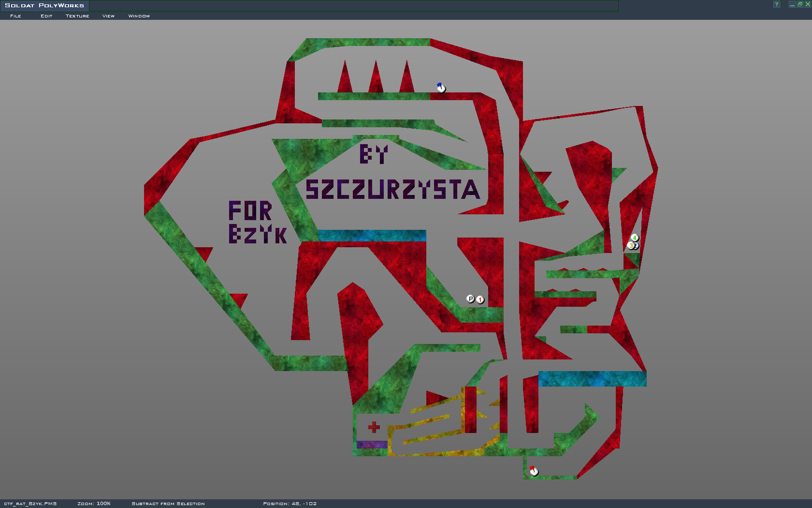Select the spawn marker numbered 1

(x=480, y=299)
